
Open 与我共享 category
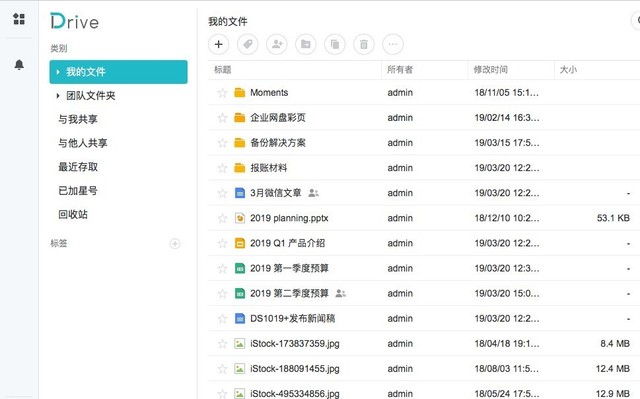coord(78,119)
